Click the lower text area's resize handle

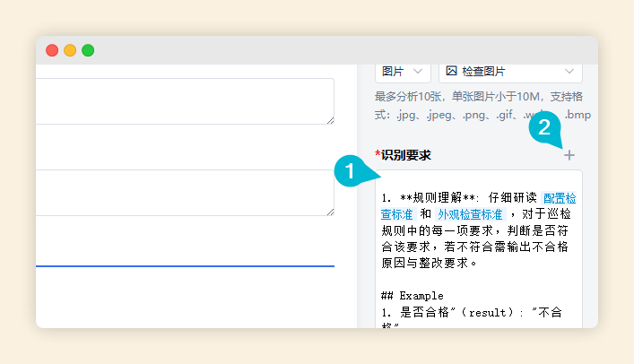(330, 212)
